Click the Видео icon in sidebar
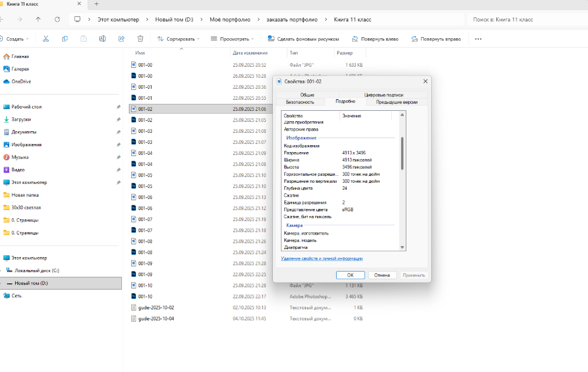This screenshot has width=588, height=372. click(x=6, y=169)
